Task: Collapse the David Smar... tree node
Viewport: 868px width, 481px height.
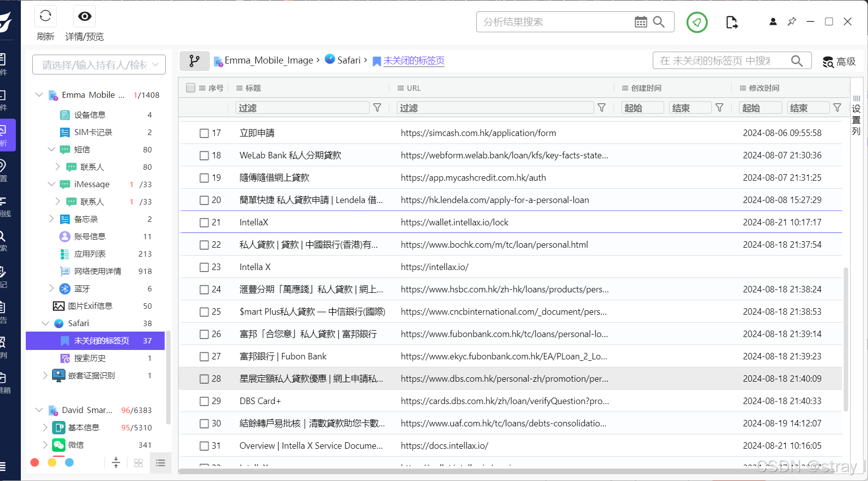Action: click(x=39, y=410)
